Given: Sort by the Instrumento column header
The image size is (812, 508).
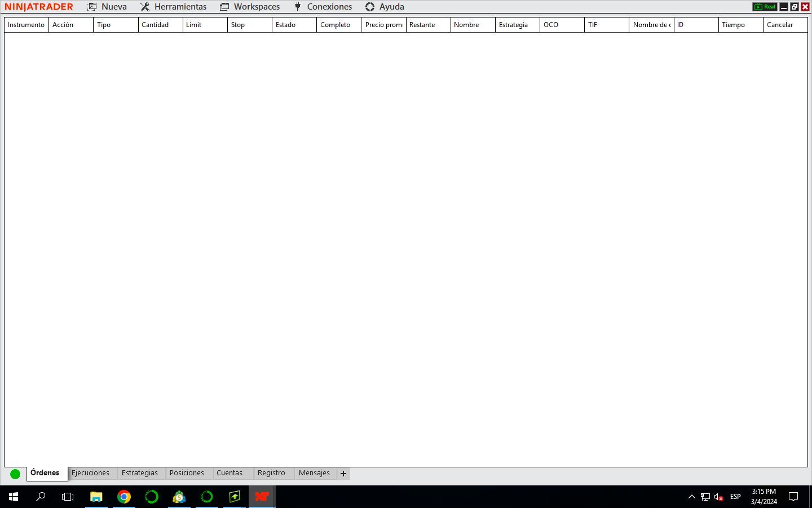Looking at the screenshot, I should pos(27,25).
